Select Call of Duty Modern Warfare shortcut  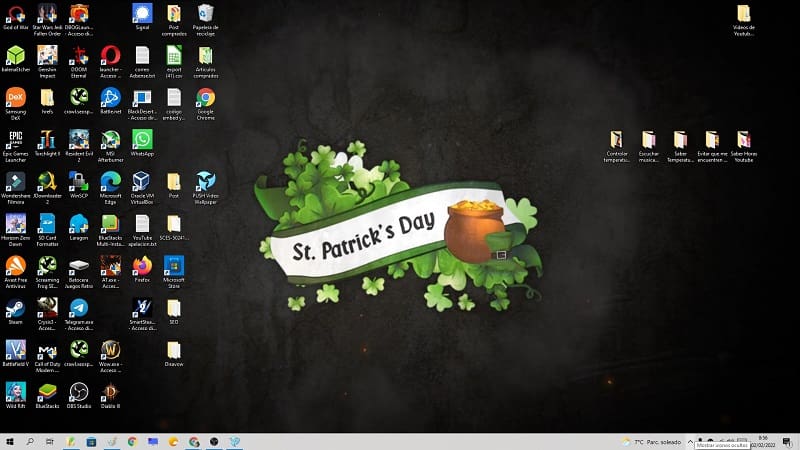(x=47, y=357)
